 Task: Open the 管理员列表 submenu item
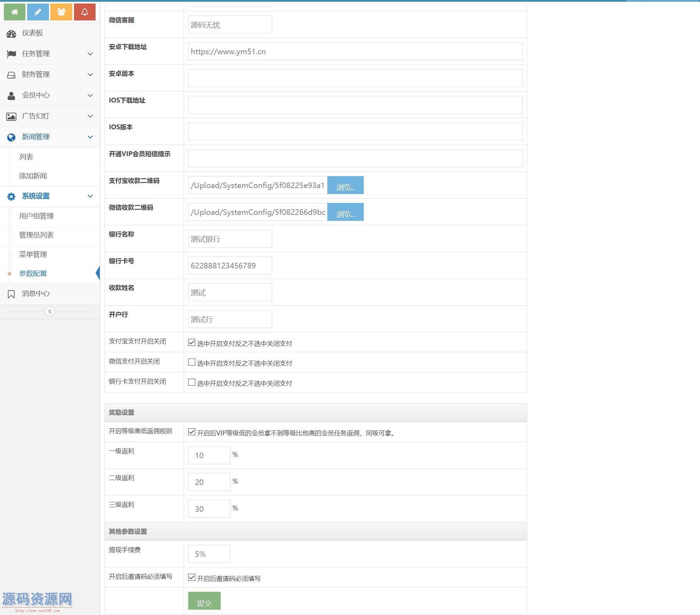coord(36,235)
